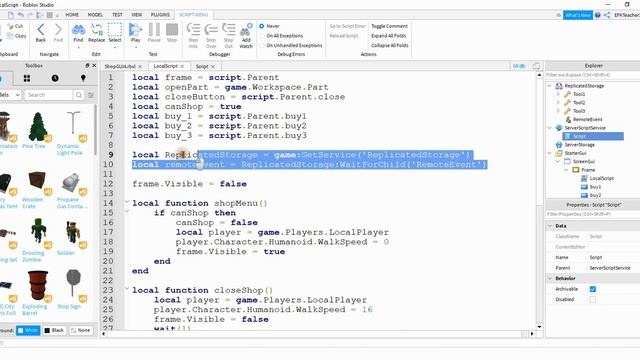Click the Toolbox search field
The image size is (640, 360).
coord(49,95)
